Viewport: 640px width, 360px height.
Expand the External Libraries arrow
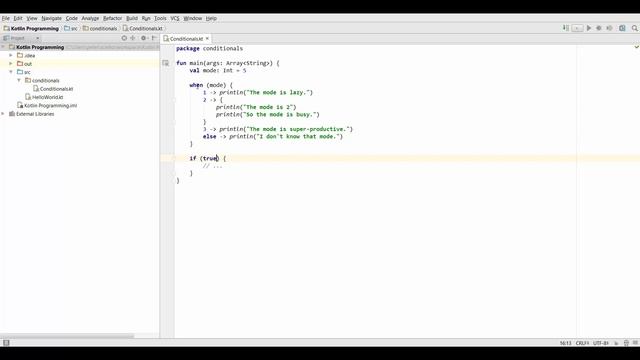(x=3, y=114)
